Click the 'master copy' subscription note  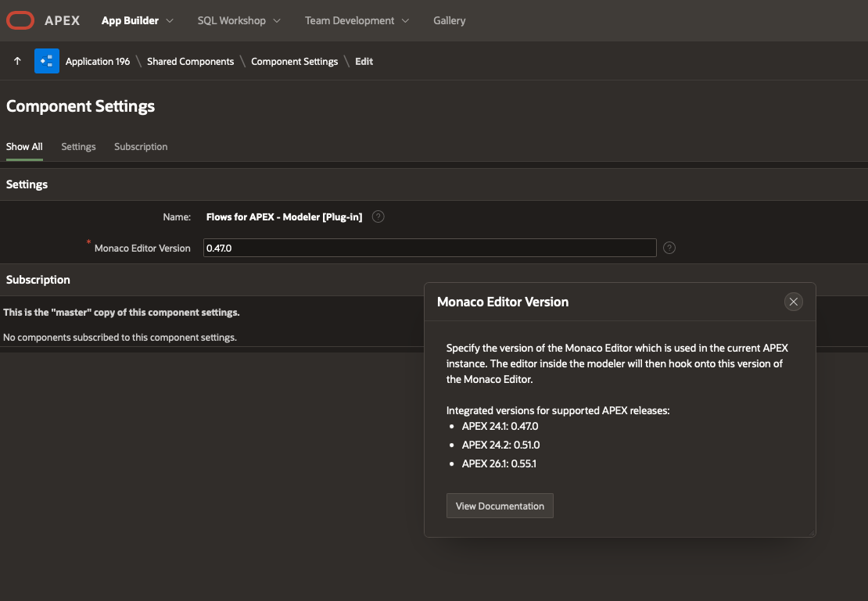click(121, 312)
